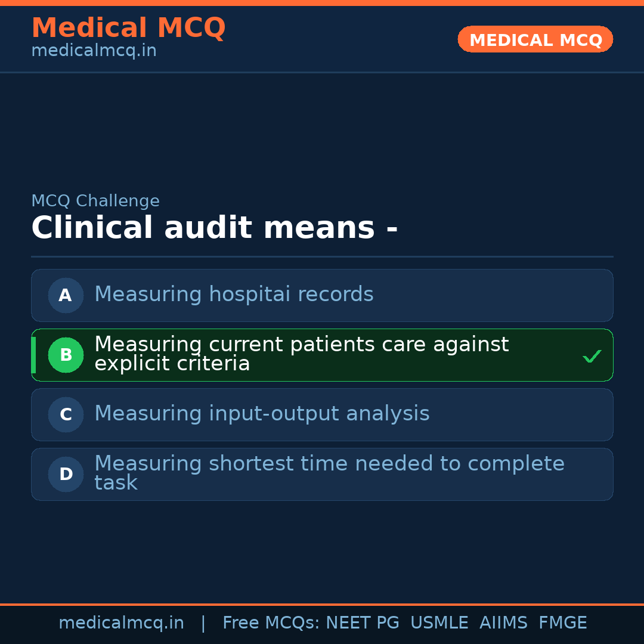Click "Free MCQs:" text in footer
Screen dimensions: 644x644
(x=271, y=623)
